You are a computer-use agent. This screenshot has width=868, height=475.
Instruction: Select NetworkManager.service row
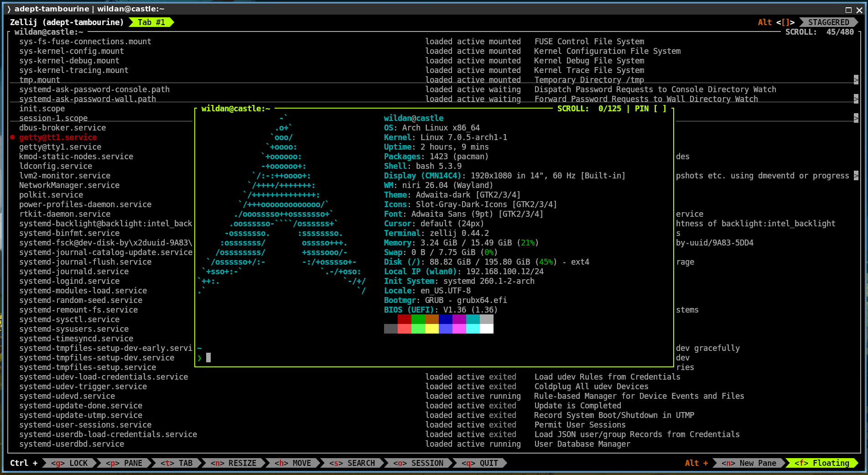(x=69, y=185)
